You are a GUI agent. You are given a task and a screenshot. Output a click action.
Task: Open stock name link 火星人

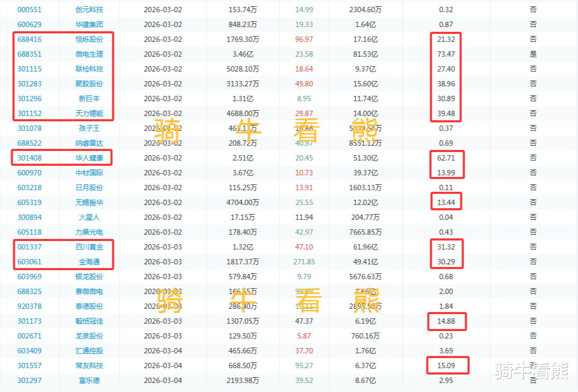(89, 217)
